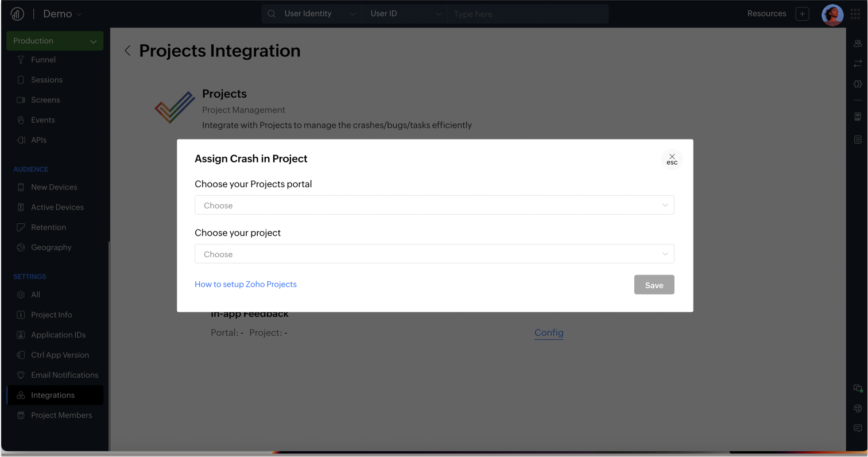The image size is (868, 457).
Task: Click the Project Members icon
Action: point(21,415)
